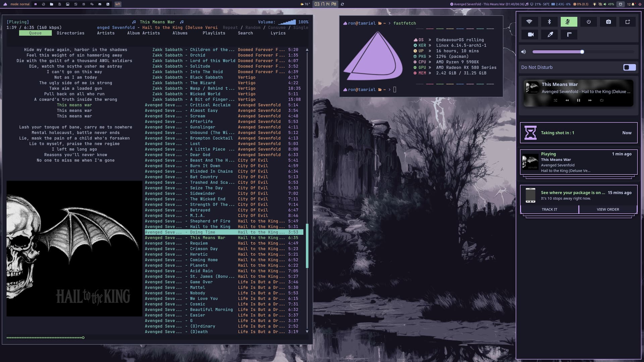Switch to the Albums tab
The height and width of the screenshot is (362, 644).
coord(180,33)
